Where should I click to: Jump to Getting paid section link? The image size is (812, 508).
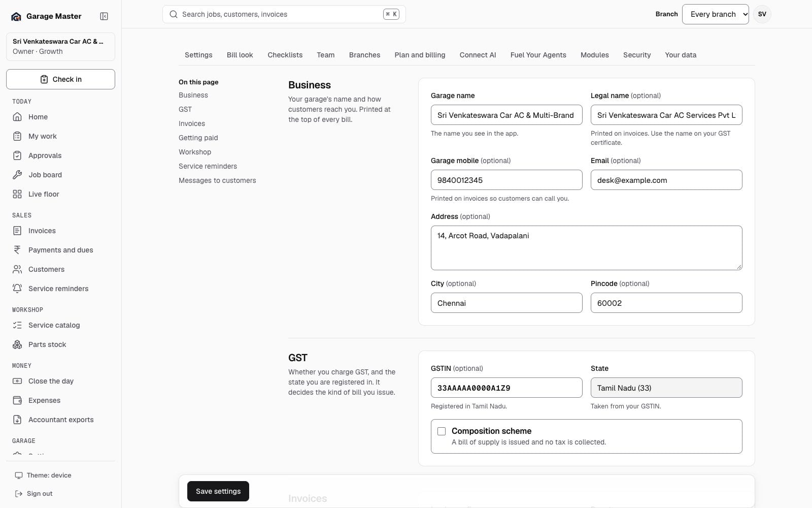(x=198, y=138)
